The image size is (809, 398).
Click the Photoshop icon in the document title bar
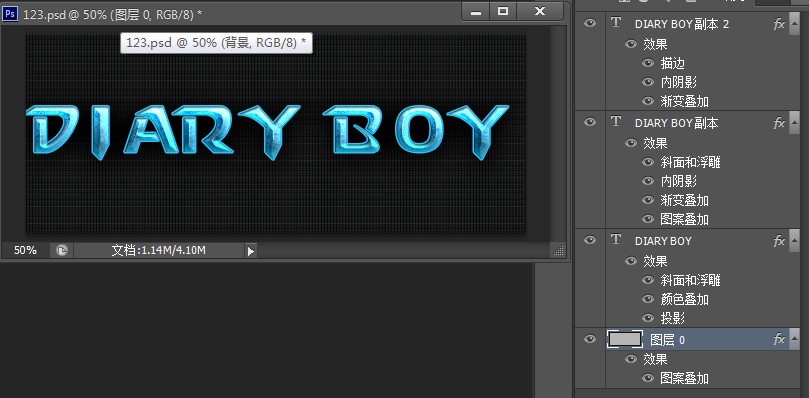tap(10, 13)
